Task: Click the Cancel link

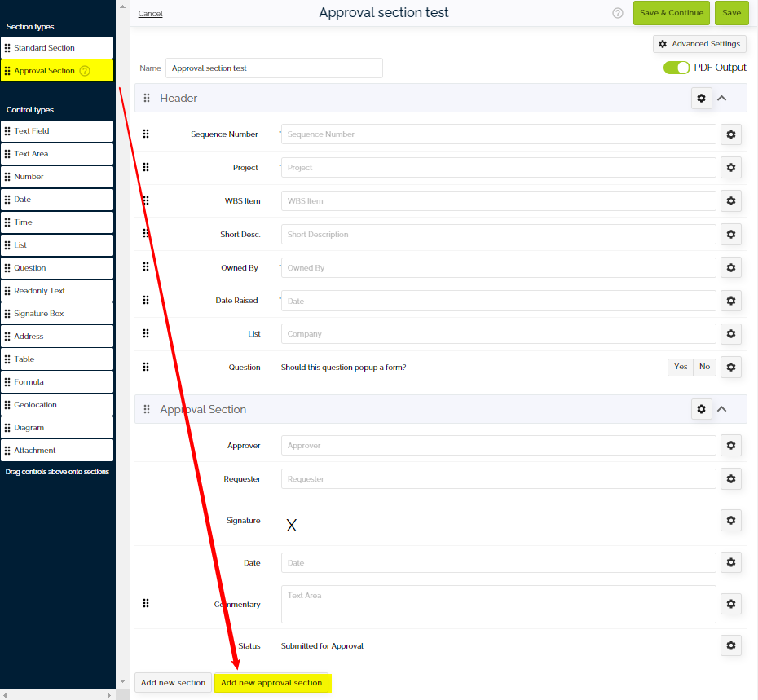Action: [x=150, y=14]
